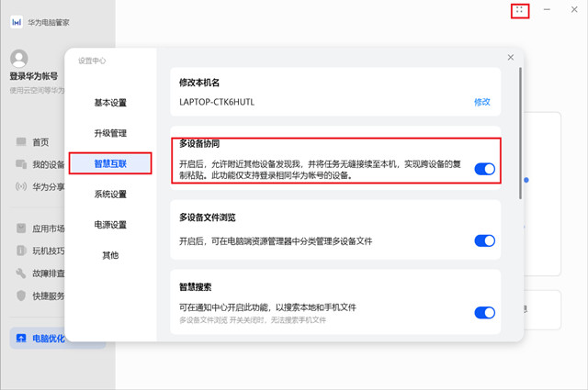588x390 pixels.
Task: Click the 多设备文件浏览 heading
Action: pos(207,217)
